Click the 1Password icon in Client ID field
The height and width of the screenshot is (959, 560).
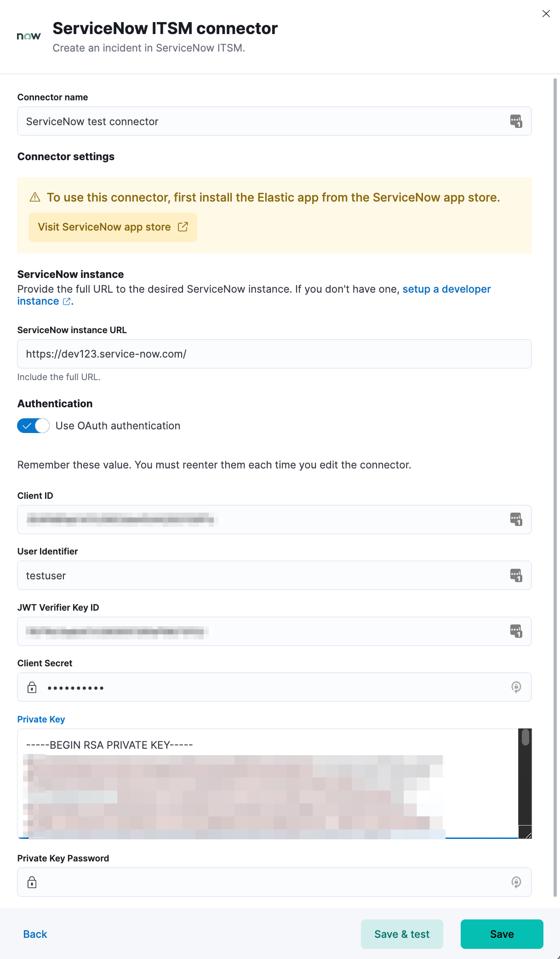point(515,520)
